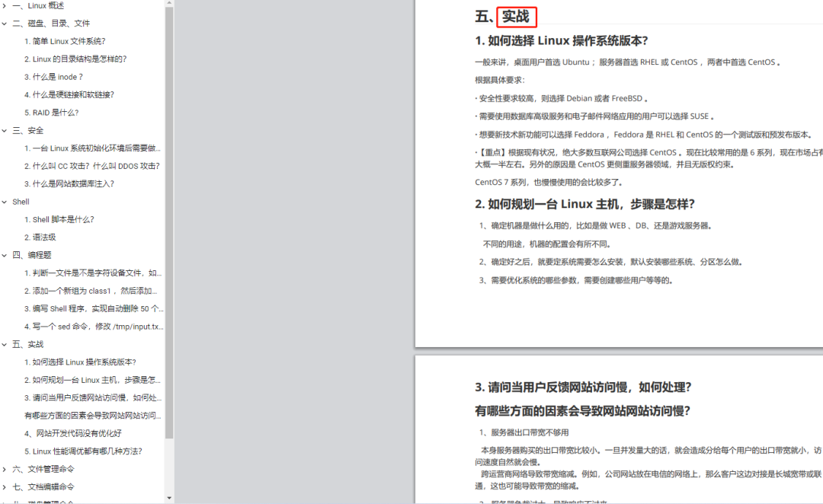The height and width of the screenshot is (504, 823).
Task: Select 5. RAID 是什么? bookmark
Action: click(x=52, y=113)
